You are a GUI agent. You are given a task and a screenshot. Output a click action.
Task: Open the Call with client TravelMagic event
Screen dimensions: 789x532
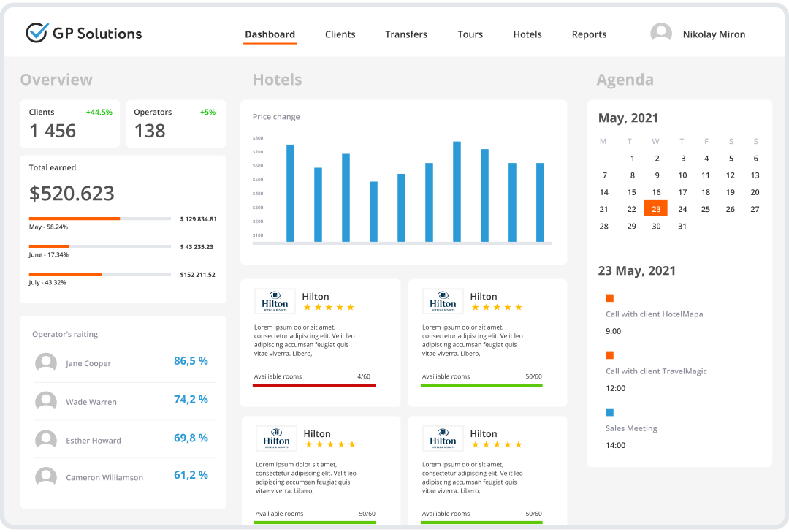coord(656,371)
